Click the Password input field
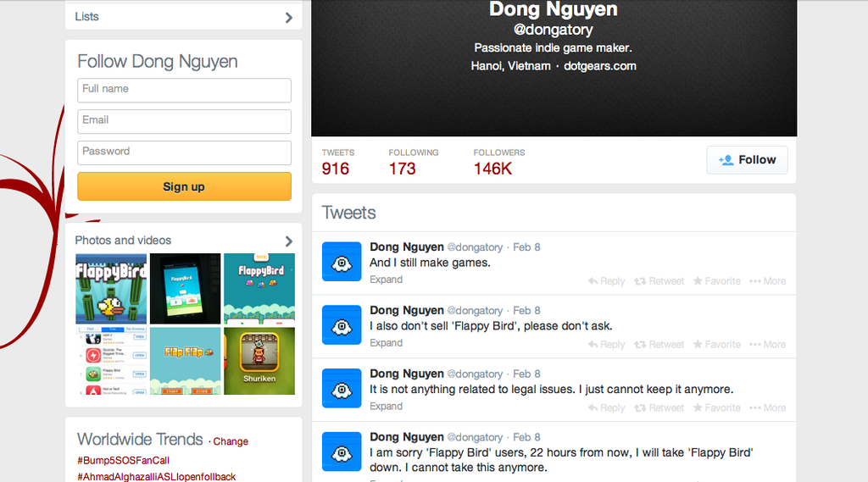This screenshot has height=482, width=868. [x=184, y=152]
